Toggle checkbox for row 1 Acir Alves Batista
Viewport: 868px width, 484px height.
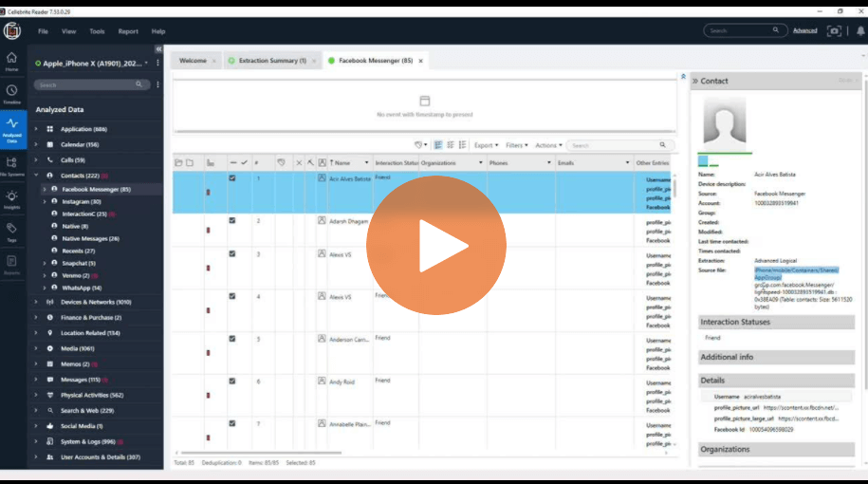tap(232, 178)
